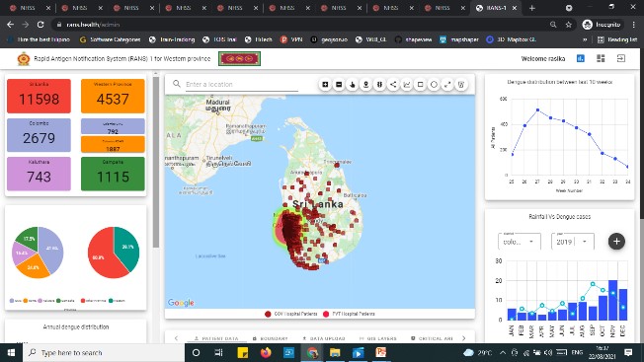Open the Chrome menu three-dots icon
Screen dimensions: 644x362
(634, 25)
